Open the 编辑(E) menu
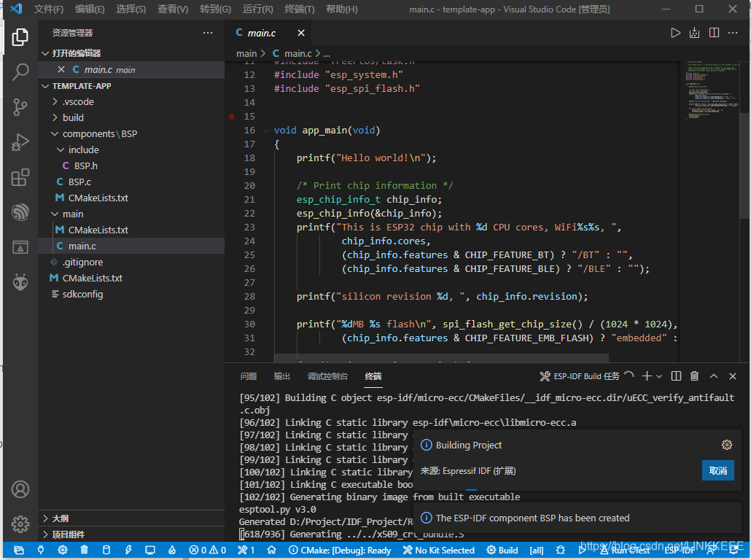The image size is (751, 560). [x=90, y=9]
